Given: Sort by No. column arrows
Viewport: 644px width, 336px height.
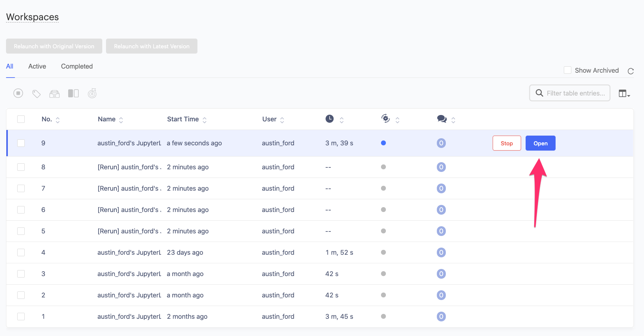Looking at the screenshot, I should [x=58, y=120].
